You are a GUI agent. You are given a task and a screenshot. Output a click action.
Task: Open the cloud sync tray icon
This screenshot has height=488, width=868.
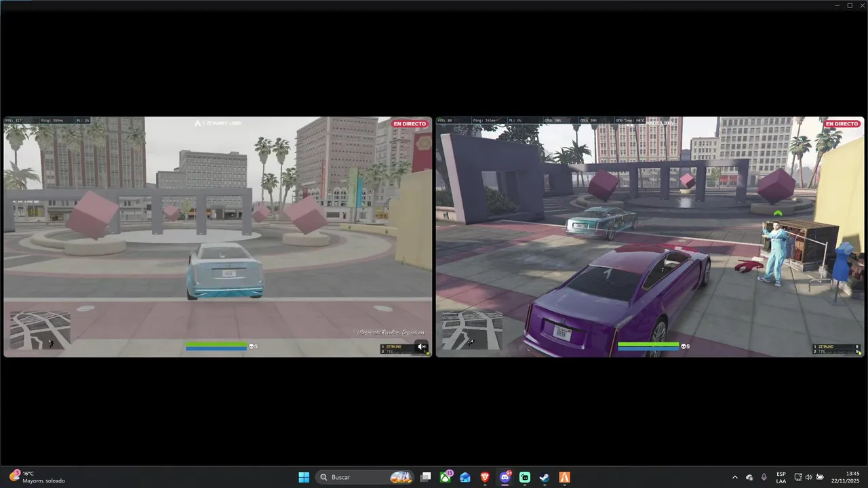749,477
